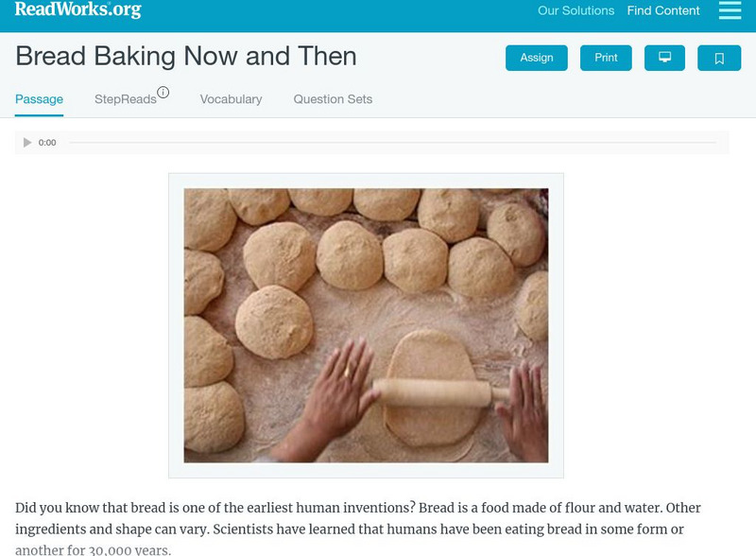This screenshot has width=756, height=556.
Task: Click the Bread Baking Now and Then heading
Action: tap(186, 56)
